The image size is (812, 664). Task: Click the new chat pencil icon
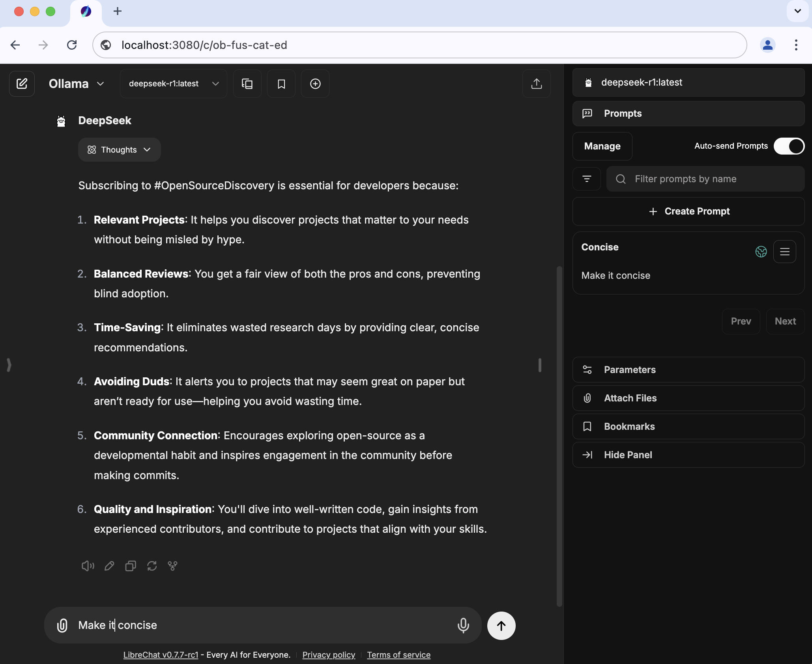tap(22, 84)
